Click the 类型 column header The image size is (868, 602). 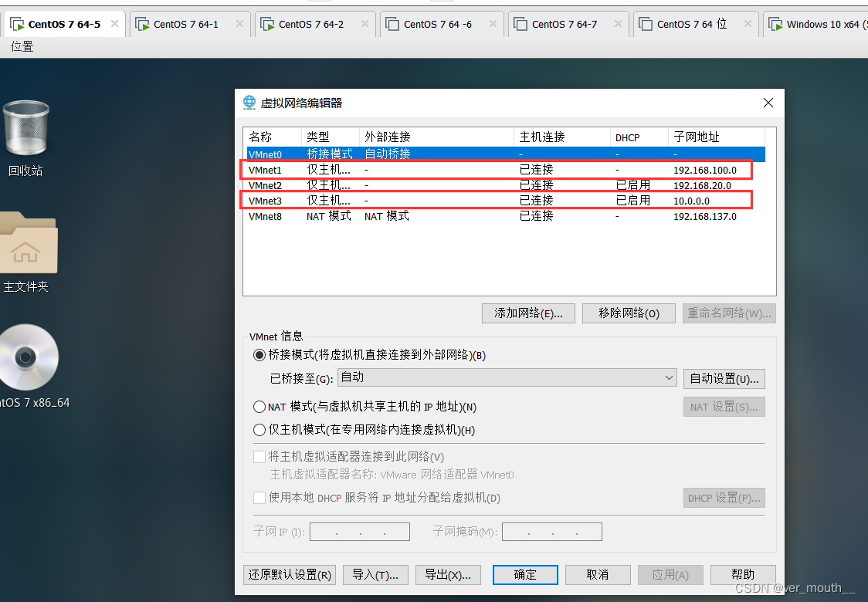(x=331, y=137)
